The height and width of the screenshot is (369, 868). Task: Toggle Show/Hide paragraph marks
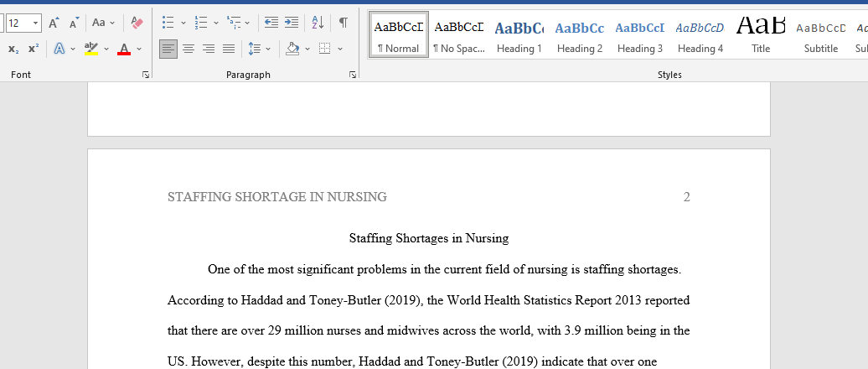[x=344, y=23]
